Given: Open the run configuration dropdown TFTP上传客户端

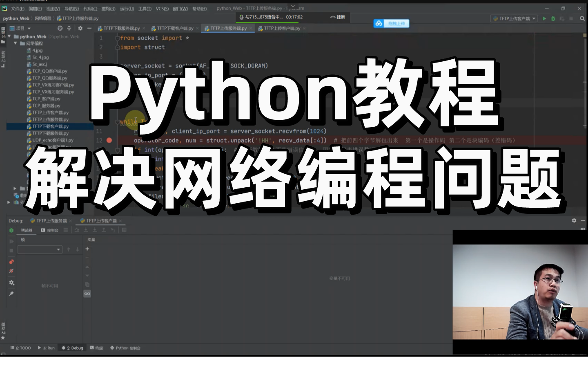Looking at the screenshot, I should [514, 18].
